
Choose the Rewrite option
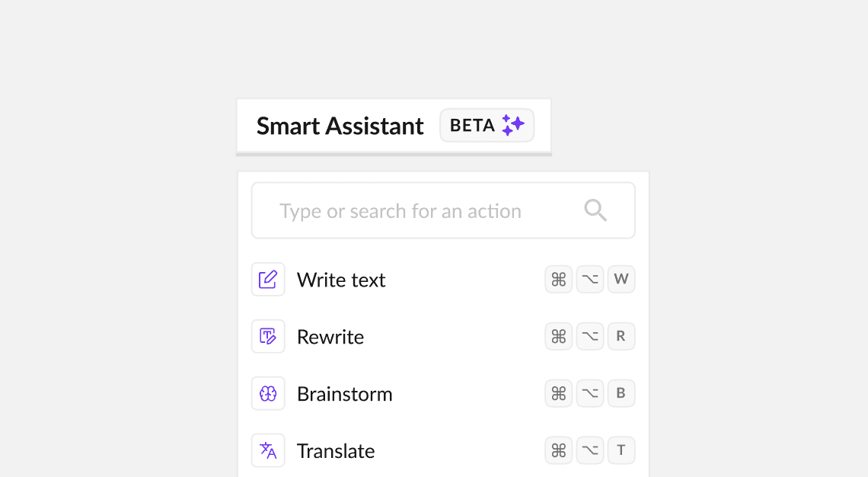330,336
